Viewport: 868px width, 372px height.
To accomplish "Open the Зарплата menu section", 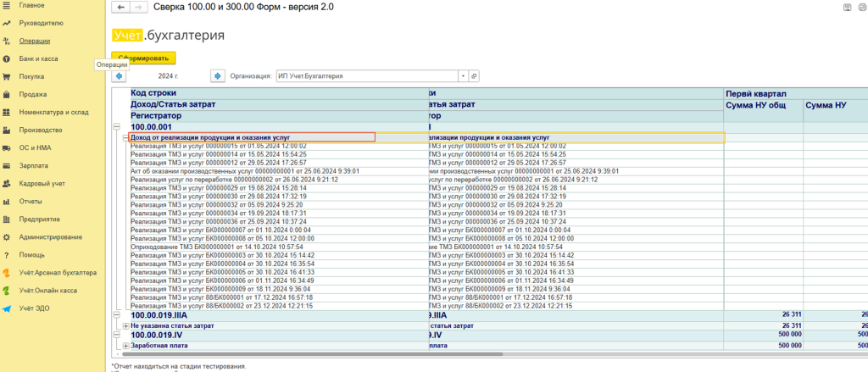I will tap(33, 166).
